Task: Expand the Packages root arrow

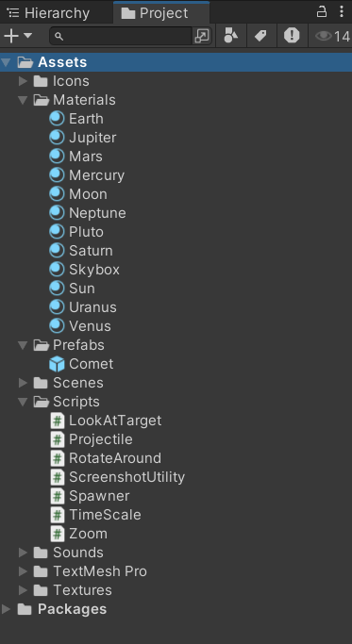Action: [7, 609]
